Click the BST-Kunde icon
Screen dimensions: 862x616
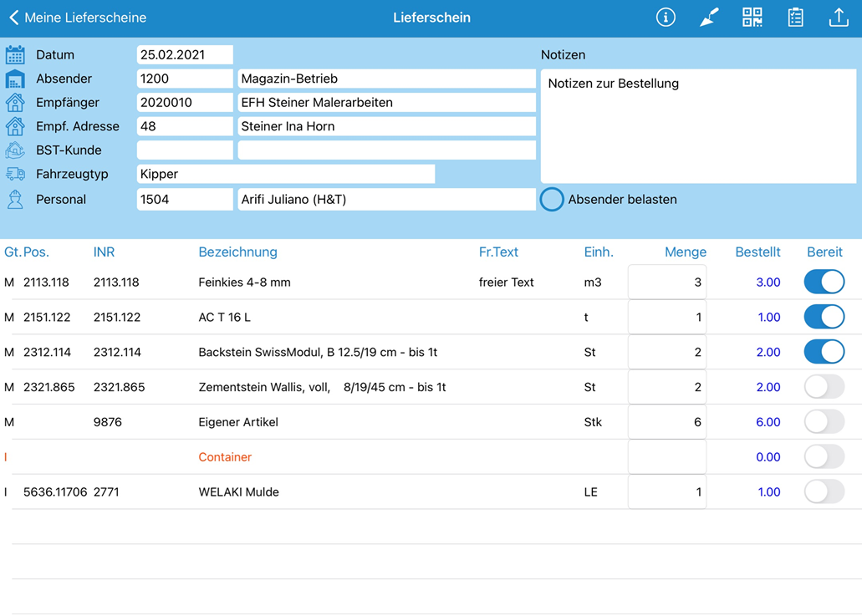[x=15, y=150]
